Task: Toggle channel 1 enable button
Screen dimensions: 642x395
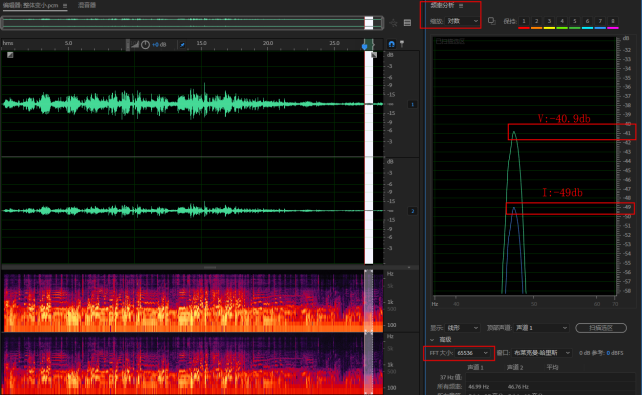Action: click(412, 104)
